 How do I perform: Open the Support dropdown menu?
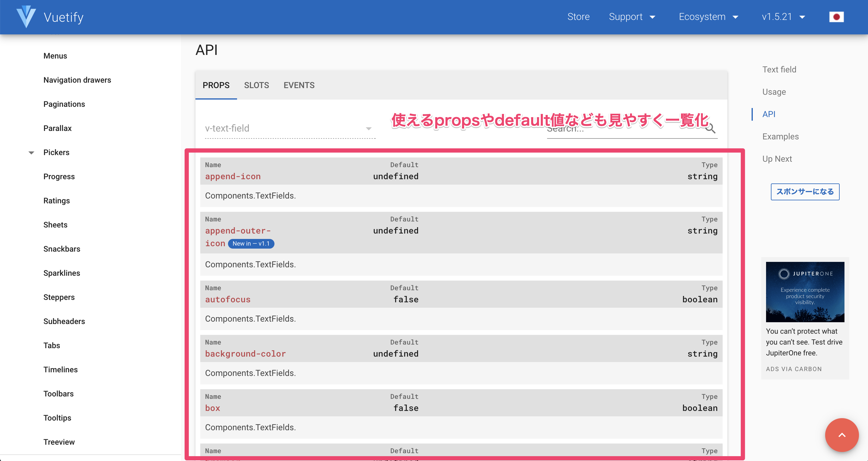click(632, 17)
